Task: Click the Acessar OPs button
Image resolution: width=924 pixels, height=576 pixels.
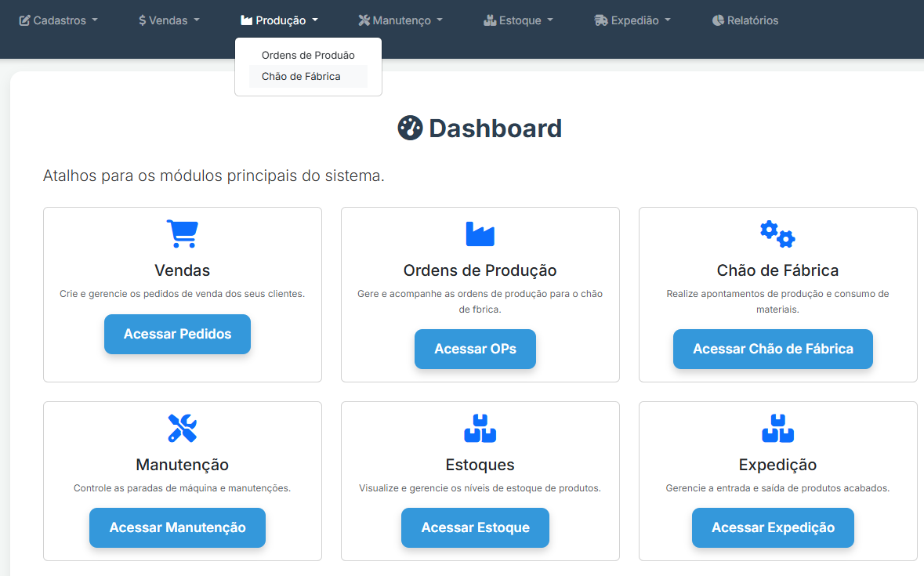Action: (475, 349)
